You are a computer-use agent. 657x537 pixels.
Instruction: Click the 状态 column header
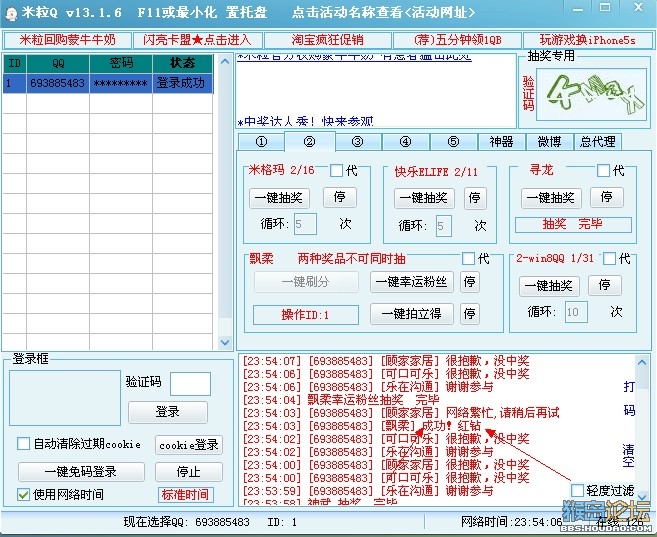point(183,63)
